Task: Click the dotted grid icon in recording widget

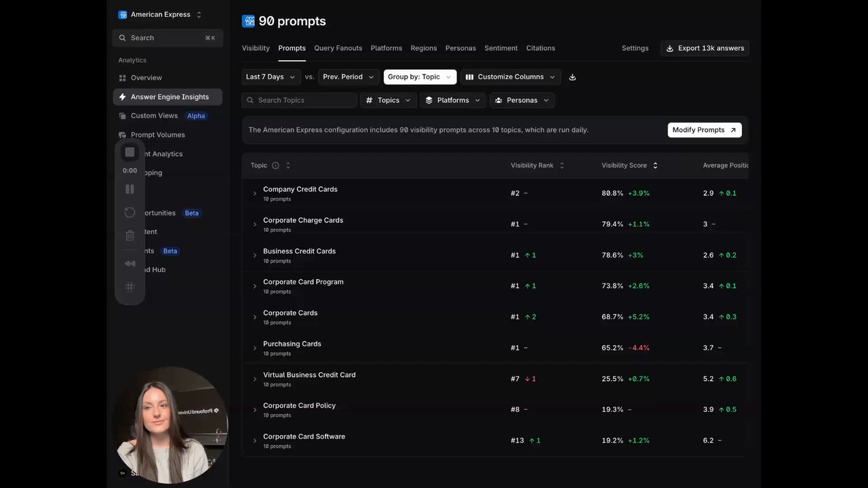Action: (130, 287)
